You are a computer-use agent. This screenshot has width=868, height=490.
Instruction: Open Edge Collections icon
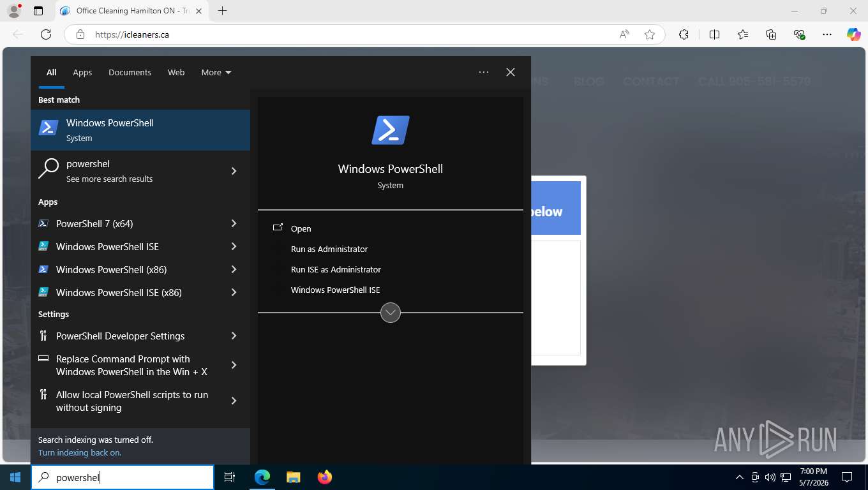tap(771, 34)
